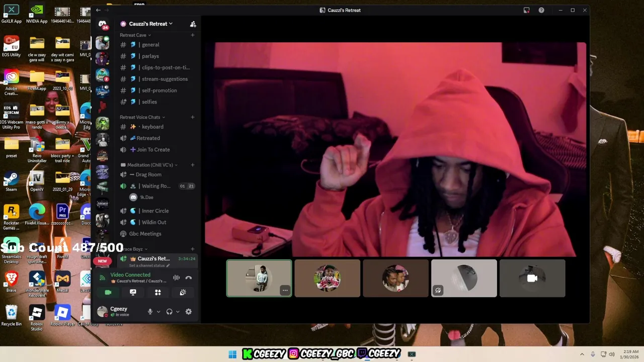Deafen using the headphones icon
This screenshot has width=644, height=362.
[169, 312]
